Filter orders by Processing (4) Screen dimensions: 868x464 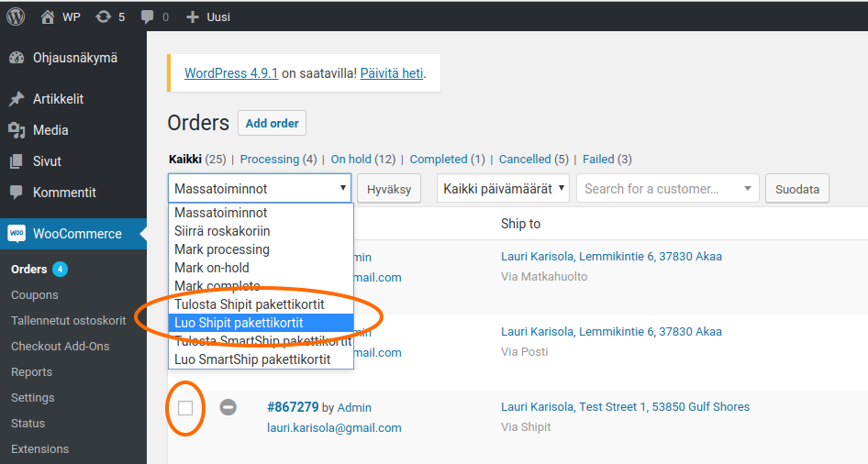(278, 160)
